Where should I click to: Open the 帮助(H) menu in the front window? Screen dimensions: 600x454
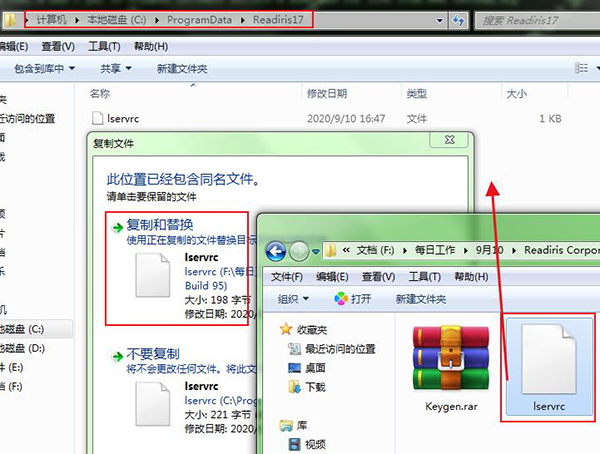471,277
